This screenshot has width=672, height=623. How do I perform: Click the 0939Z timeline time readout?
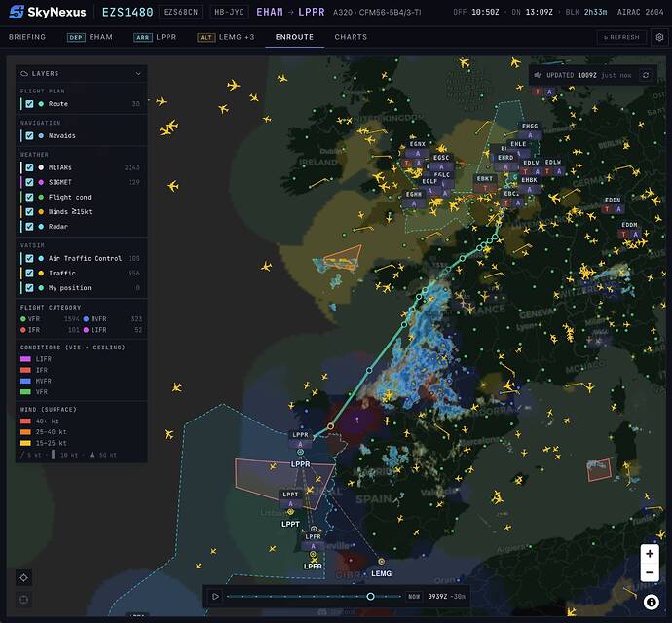pos(437,596)
